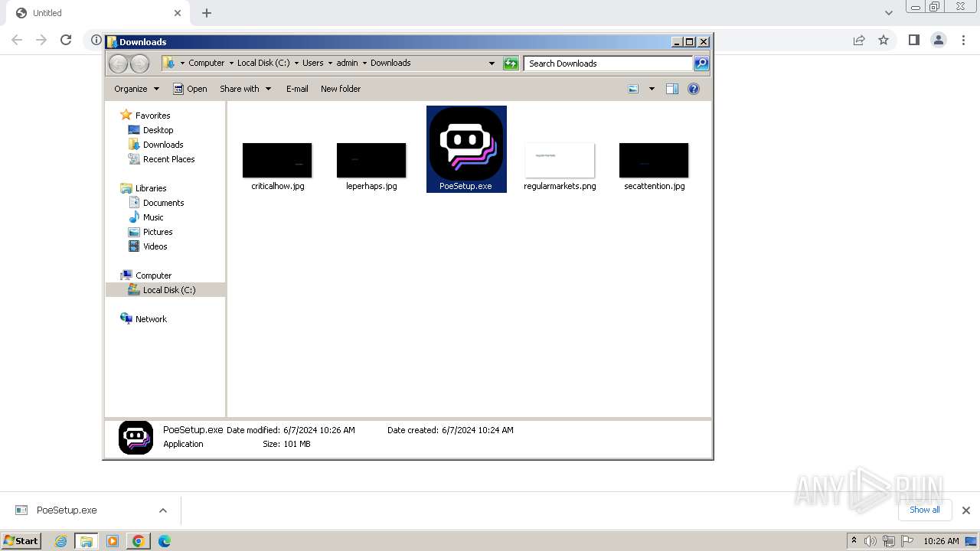
Task: Click the E-mail toolbar button
Action: (297, 89)
